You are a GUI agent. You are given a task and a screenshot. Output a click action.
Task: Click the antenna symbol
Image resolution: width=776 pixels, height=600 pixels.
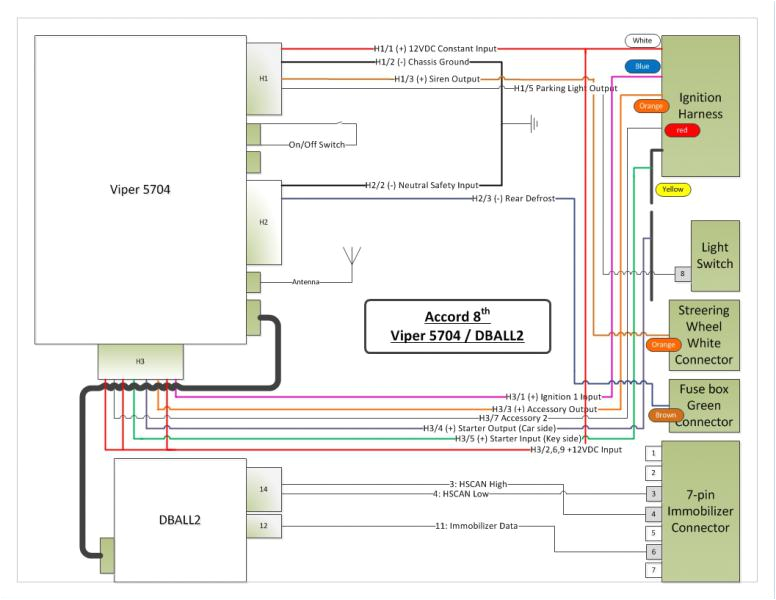point(350,256)
